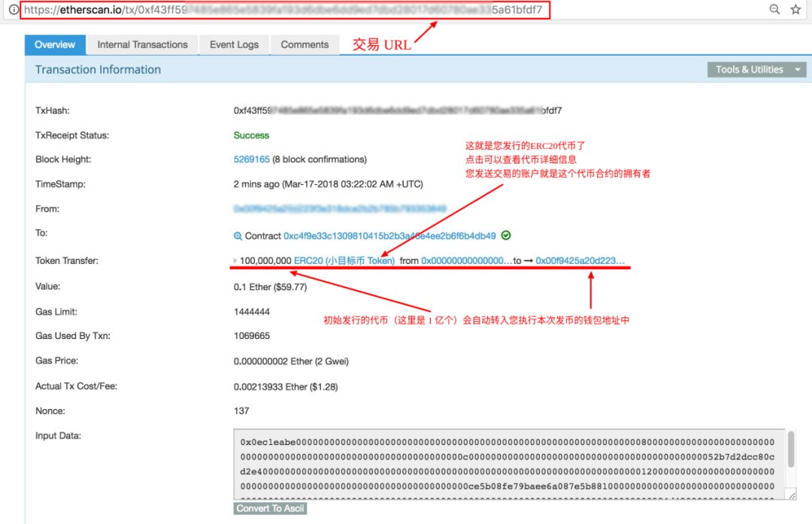This screenshot has height=524, width=812.
Task: Click the contract lookup magnifier icon
Action: tap(238, 236)
